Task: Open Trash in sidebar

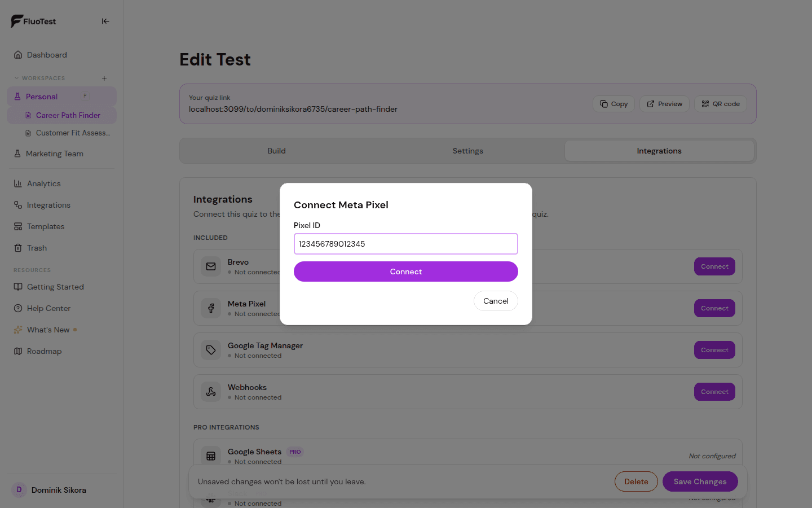Action: (x=62, y=248)
